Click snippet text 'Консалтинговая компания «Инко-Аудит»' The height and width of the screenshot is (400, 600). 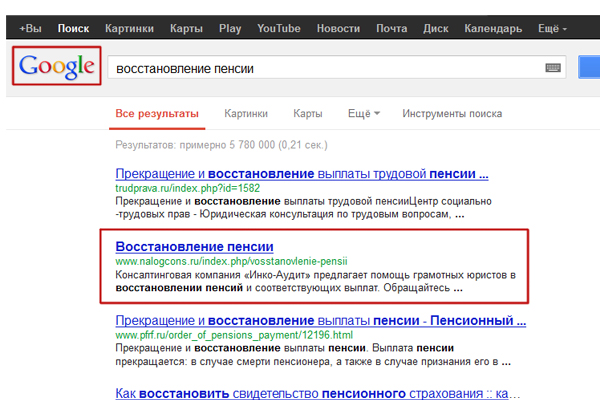point(213,275)
